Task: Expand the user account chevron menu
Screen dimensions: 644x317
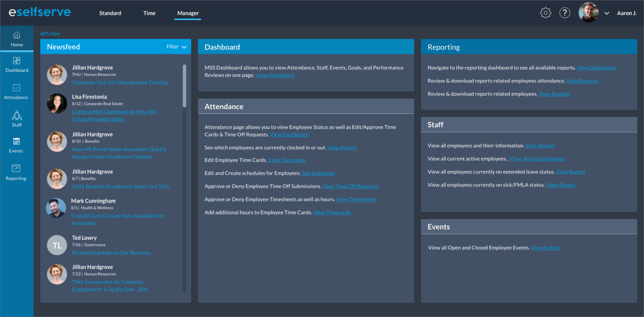Action: 606,13
